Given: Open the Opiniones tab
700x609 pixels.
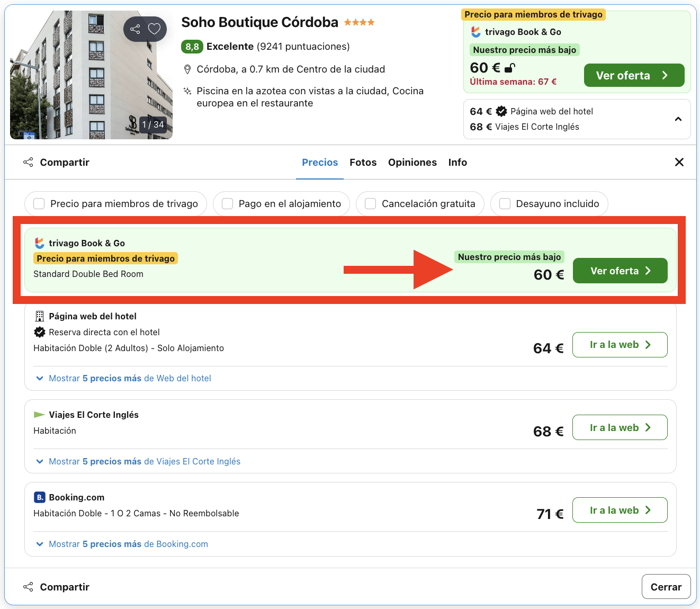Looking at the screenshot, I should 412,163.
